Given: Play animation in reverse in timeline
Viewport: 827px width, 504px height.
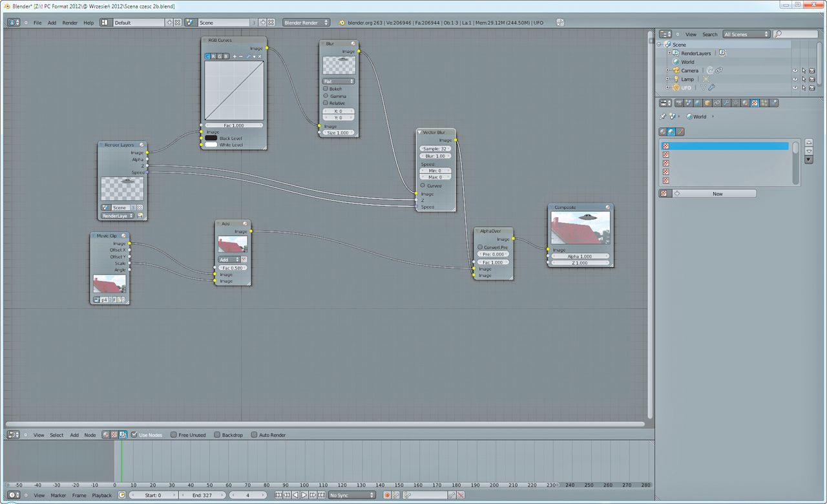Looking at the screenshot, I should [x=295, y=495].
